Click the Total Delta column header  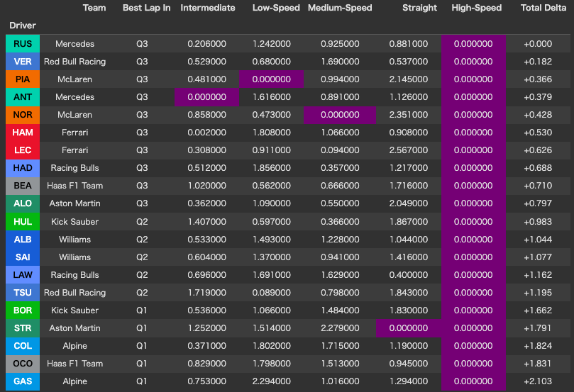pyautogui.click(x=543, y=8)
